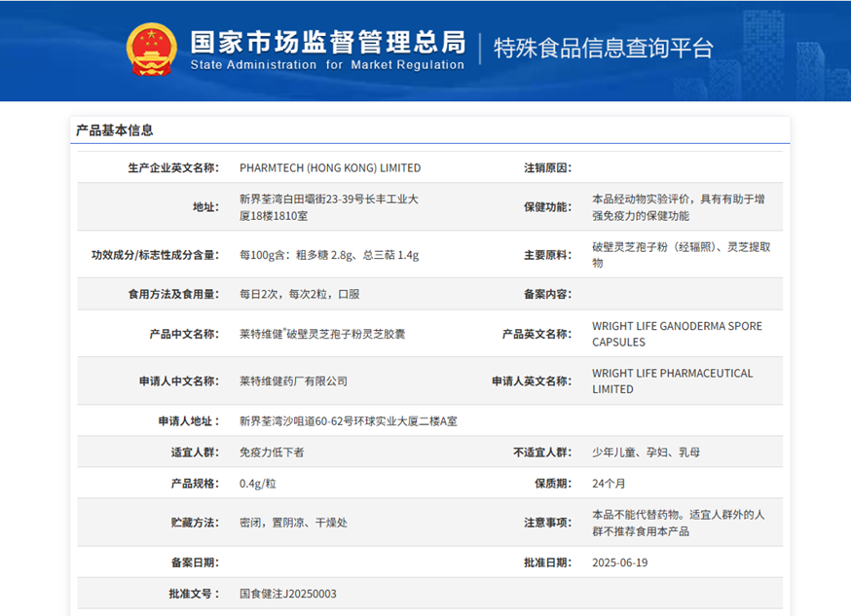
Task: Click the 产品基本信息 section heading
Action: (115, 130)
